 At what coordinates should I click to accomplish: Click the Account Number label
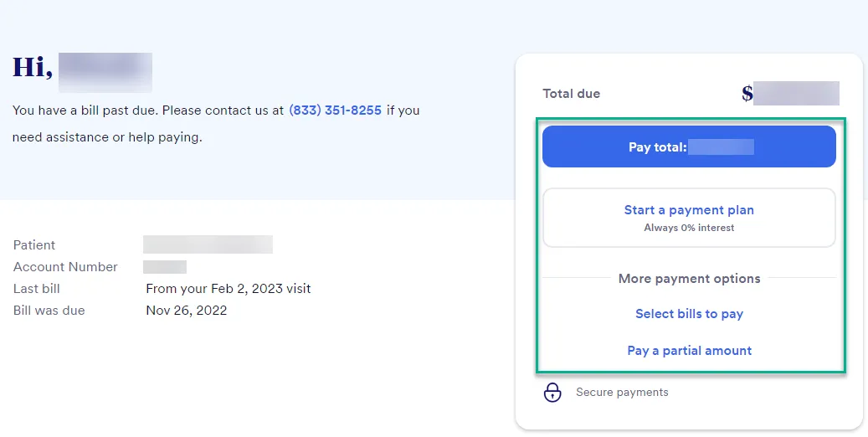pos(65,267)
